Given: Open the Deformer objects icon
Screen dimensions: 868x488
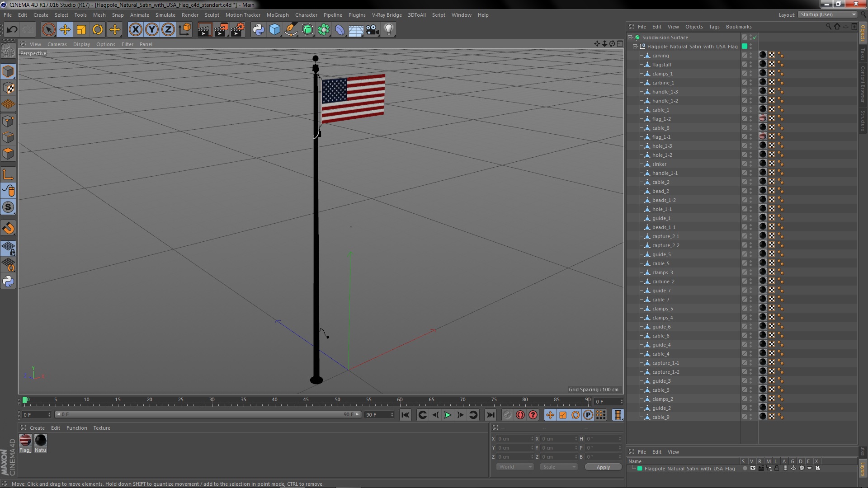Looking at the screenshot, I should pyautogui.click(x=340, y=30).
